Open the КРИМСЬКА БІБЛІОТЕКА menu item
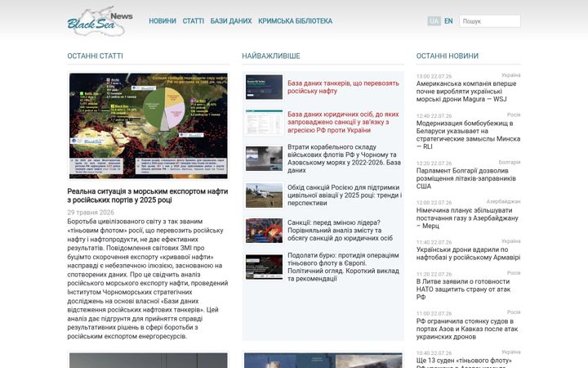This screenshot has height=368, width=588. tap(295, 21)
